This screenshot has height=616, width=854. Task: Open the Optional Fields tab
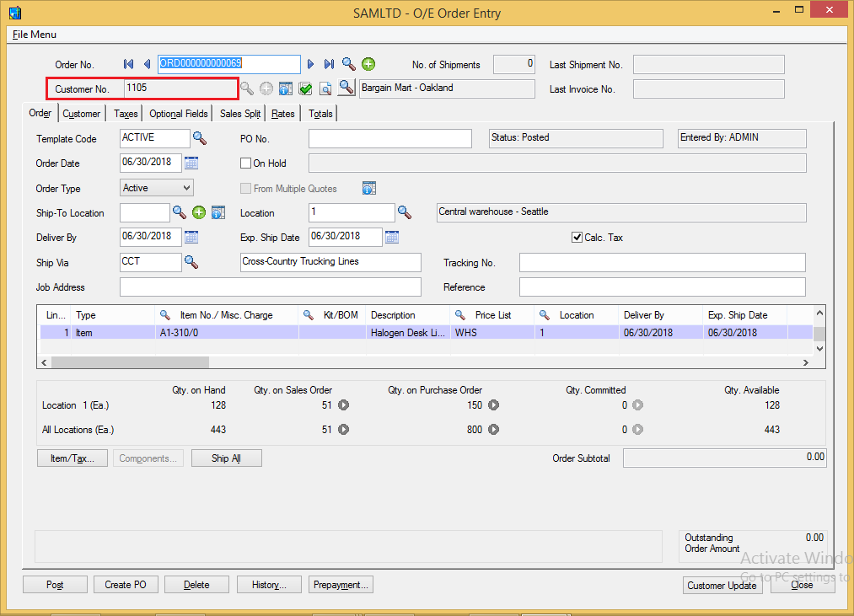[179, 114]
